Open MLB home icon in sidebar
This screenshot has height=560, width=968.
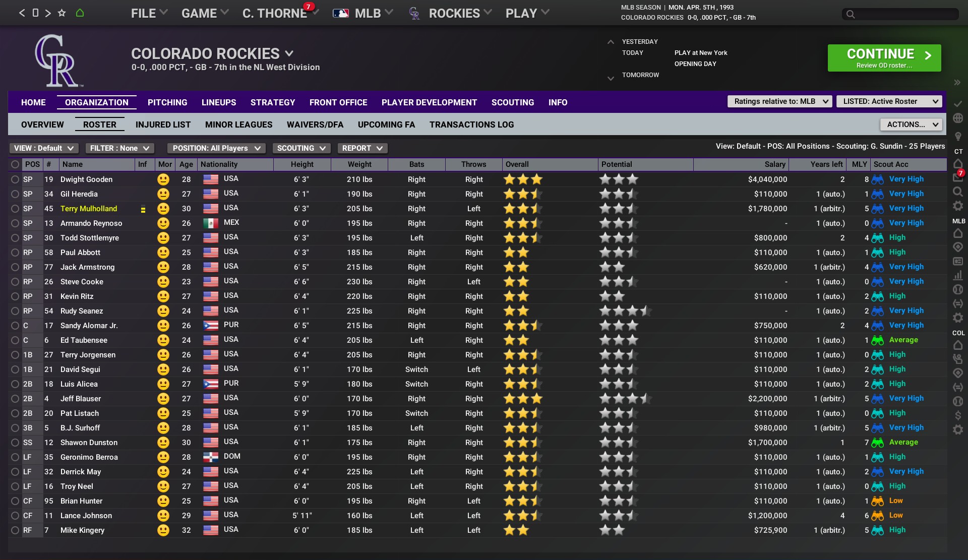[x=958, y=233]
